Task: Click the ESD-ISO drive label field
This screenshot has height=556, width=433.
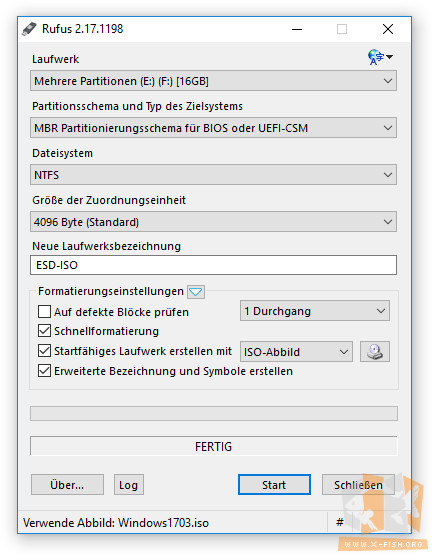Action: pyautogui.click(x=213, y=265)
